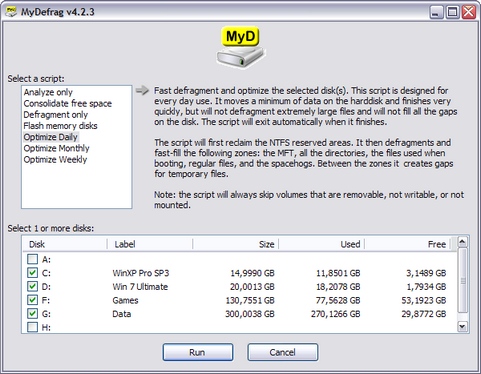This screenshot has width=481, height=374.
Task: Uncheck the G: disk checkbox
Action: click(32, 314)
